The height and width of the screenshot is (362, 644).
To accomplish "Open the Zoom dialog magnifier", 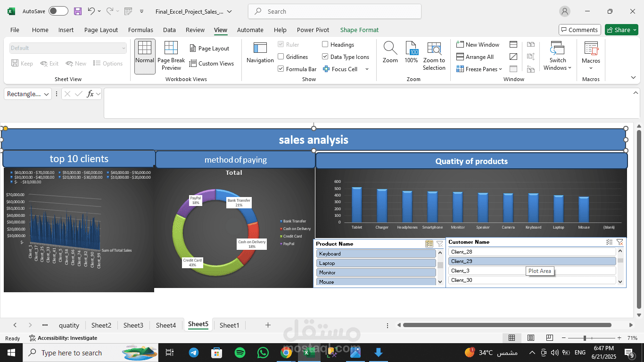I will [x=390, y=52].
